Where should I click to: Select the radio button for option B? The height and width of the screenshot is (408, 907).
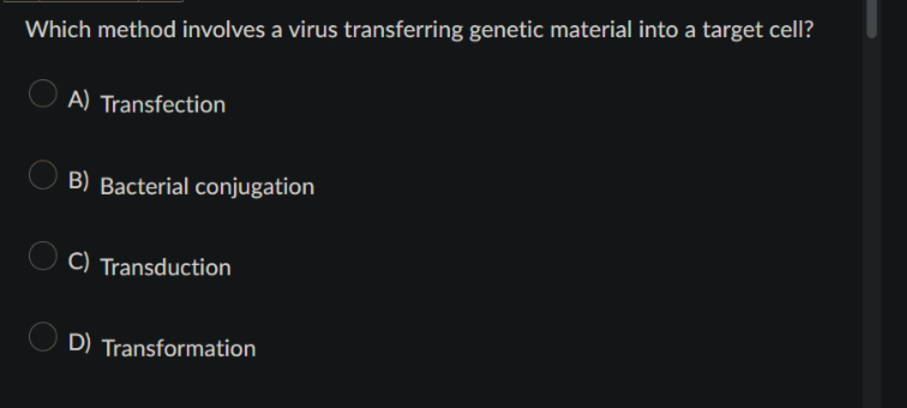[x=43, y=175]
